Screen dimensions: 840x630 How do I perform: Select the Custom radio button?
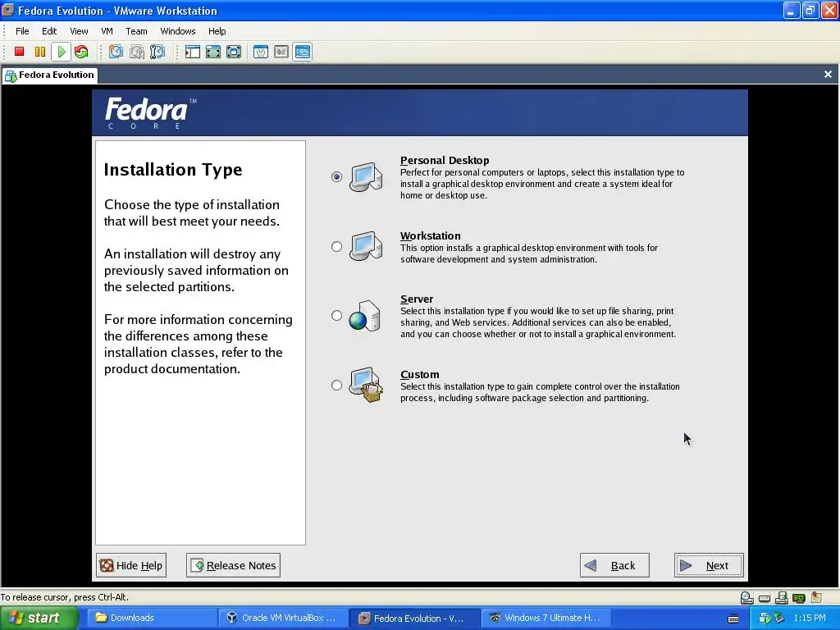tap(336, 385)
